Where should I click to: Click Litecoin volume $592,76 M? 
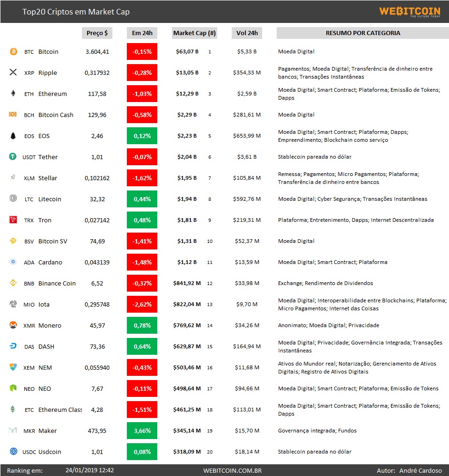point(247,199)
